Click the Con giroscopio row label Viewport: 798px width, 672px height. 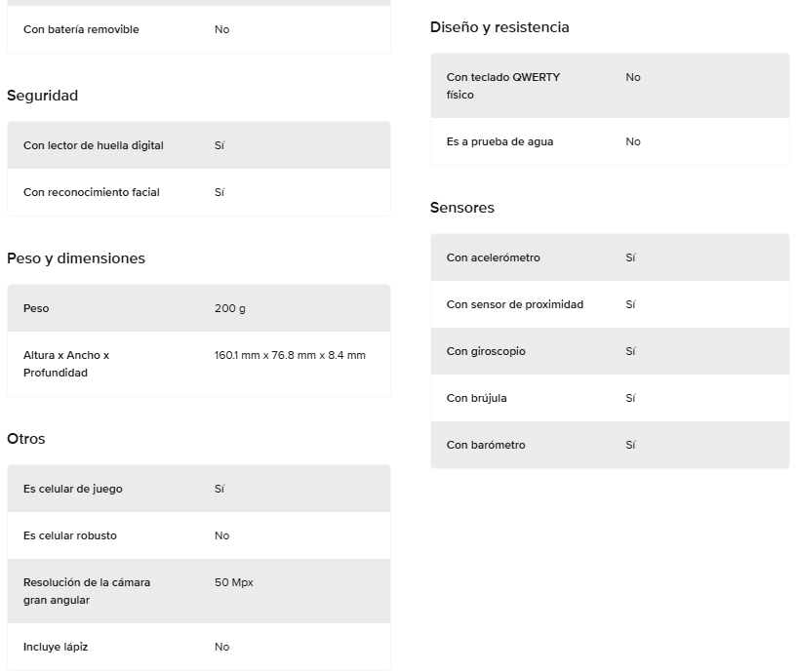pyautogui.click(x=486, y=351)
